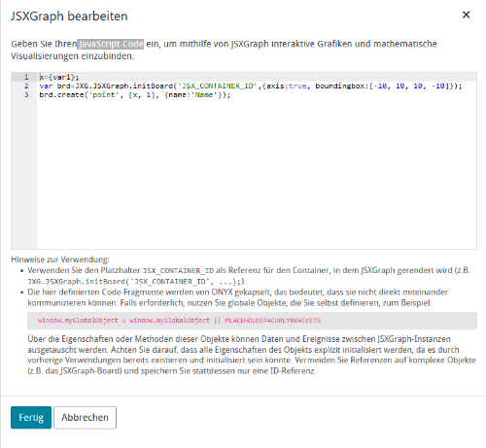
Task: Select the brd.create point code line
Action: 135,95
